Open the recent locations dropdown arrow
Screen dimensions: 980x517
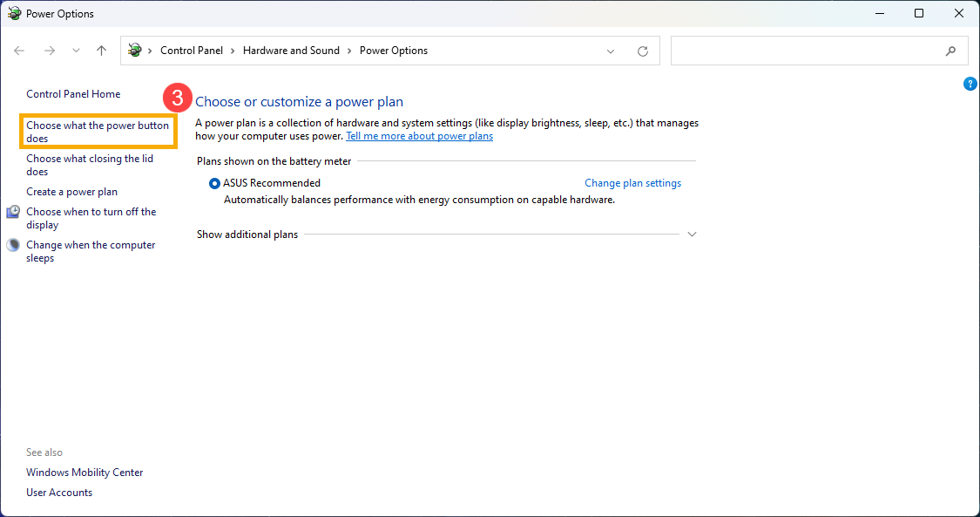pos(77,51)
